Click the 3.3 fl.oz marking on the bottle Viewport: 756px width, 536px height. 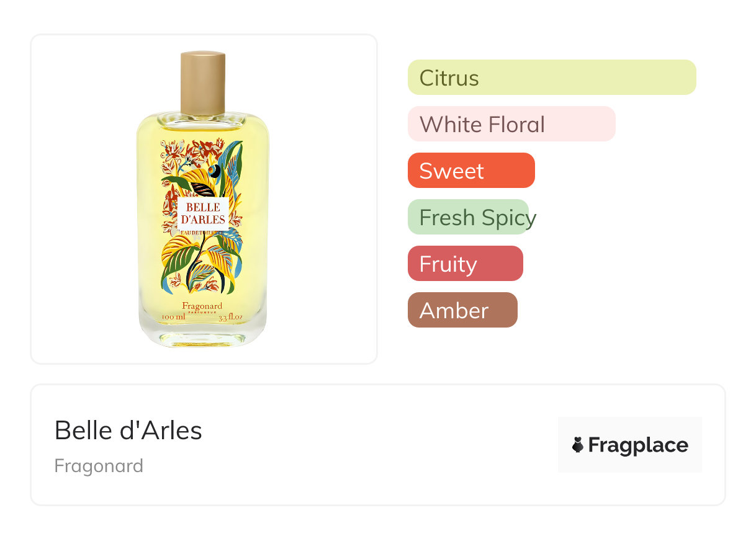pyautogui.click(x=230, y=318)
